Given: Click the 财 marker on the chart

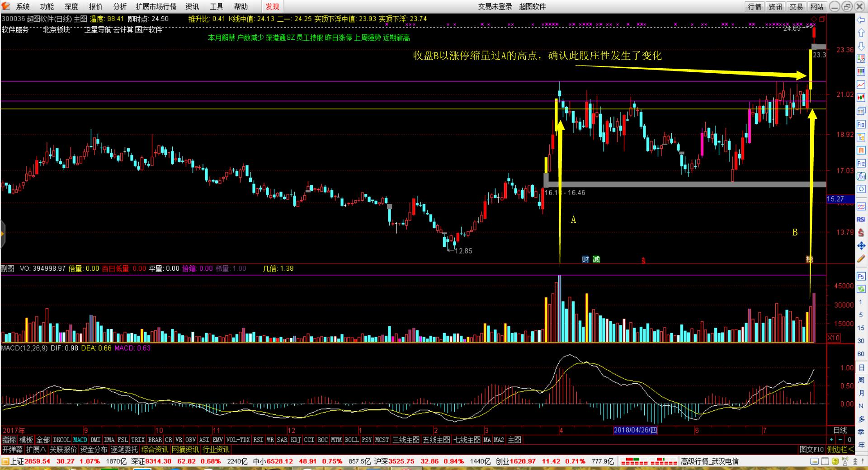Looking at the screenshot, I should (585, 259).
